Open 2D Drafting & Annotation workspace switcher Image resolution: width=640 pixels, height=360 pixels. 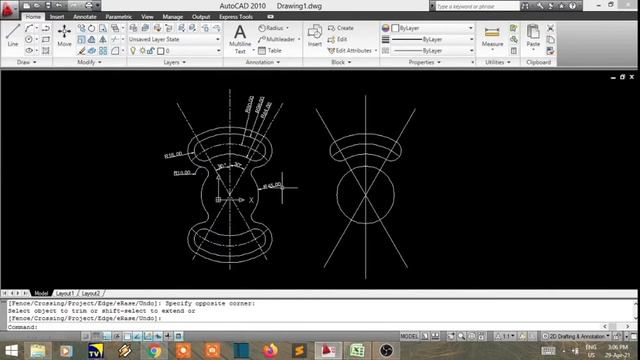[x=577, y=336]
